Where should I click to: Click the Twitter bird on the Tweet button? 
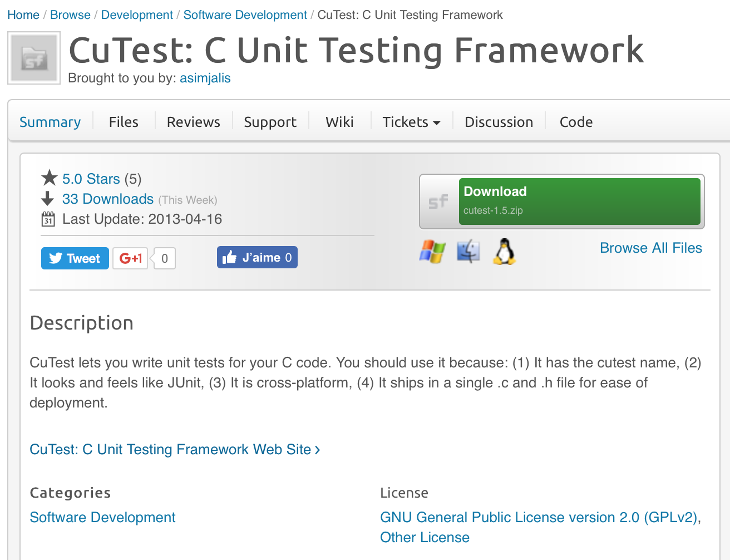pos(56,258)
